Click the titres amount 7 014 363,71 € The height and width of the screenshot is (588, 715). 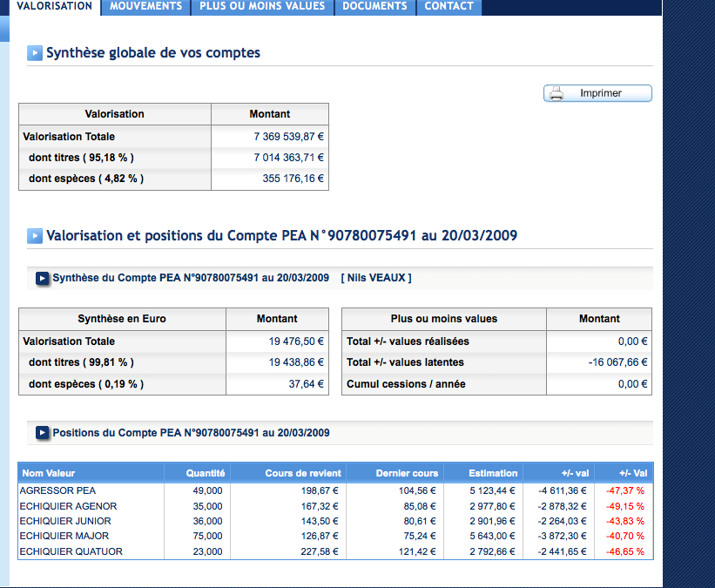point(288,158)
